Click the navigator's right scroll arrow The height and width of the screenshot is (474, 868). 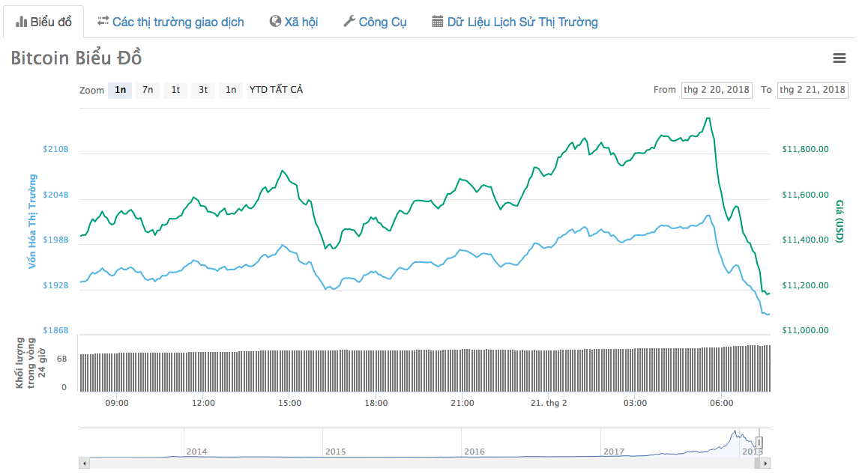(x=765, y=464)
